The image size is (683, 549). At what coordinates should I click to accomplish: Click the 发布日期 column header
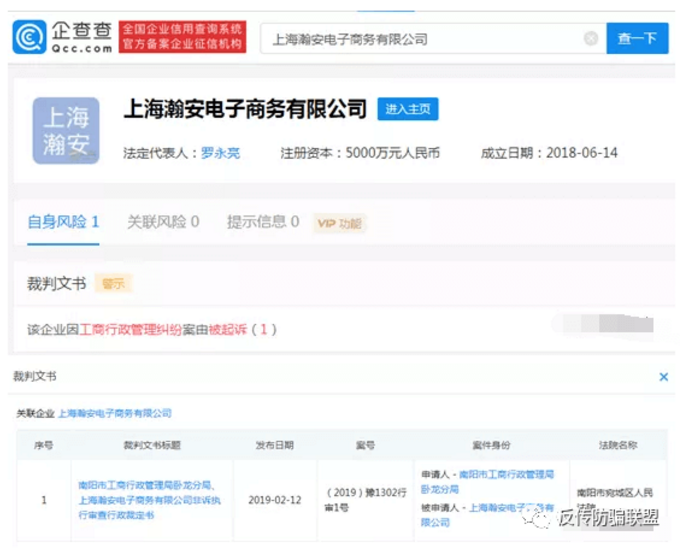275,445
